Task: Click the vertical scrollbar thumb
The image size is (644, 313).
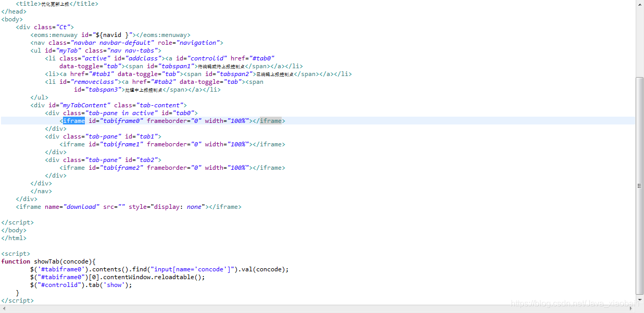Action: click(x=640, y=185)
